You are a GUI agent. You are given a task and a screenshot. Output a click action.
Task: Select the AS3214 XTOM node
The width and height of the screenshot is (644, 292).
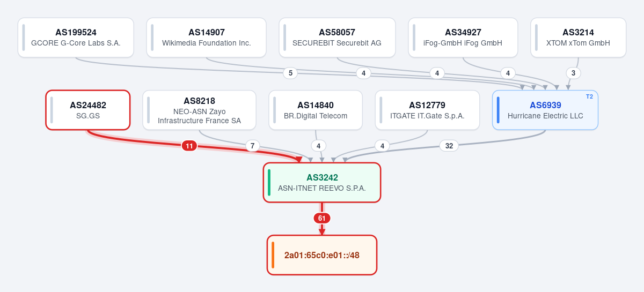point(579,38)
